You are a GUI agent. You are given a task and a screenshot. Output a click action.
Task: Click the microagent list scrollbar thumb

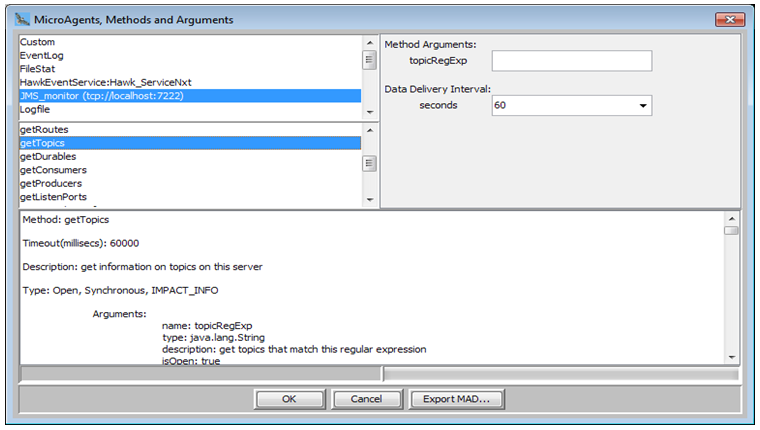click(369, 60)
